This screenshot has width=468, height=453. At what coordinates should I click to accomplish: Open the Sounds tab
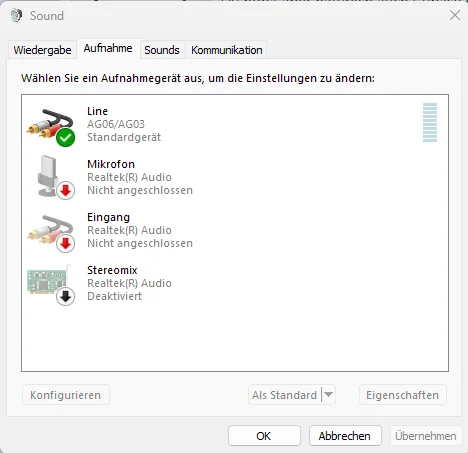click(x=162, y=50)
